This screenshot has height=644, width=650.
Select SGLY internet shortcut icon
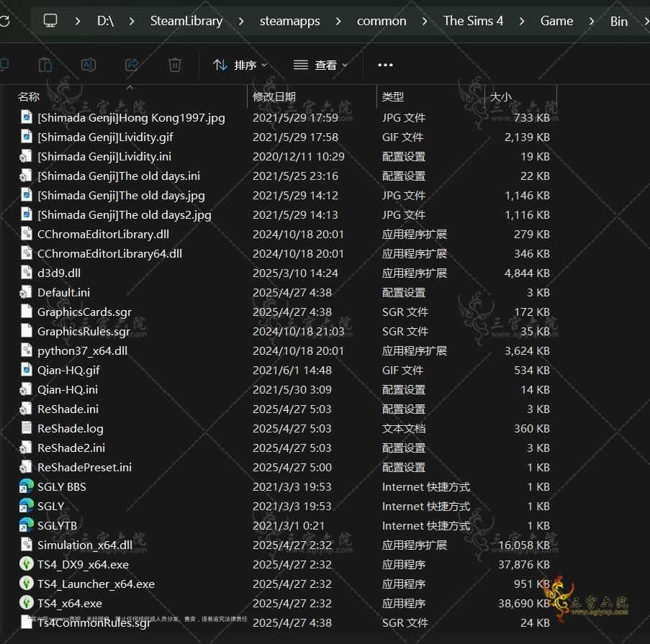click(27, 506)
